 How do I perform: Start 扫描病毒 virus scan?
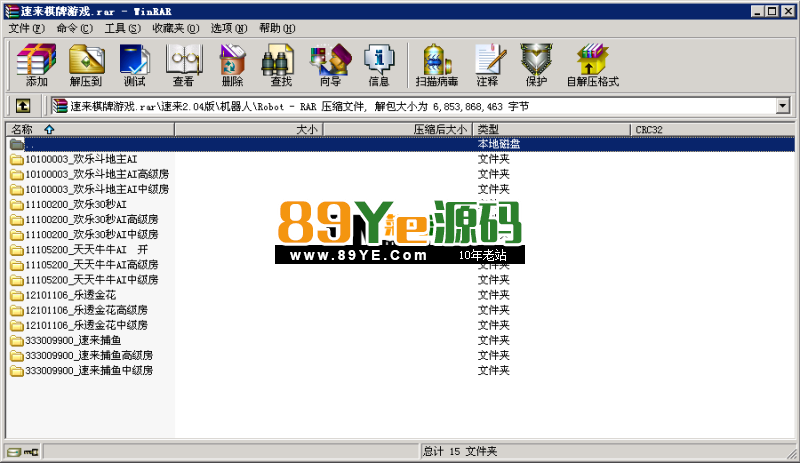pos(437,65)
